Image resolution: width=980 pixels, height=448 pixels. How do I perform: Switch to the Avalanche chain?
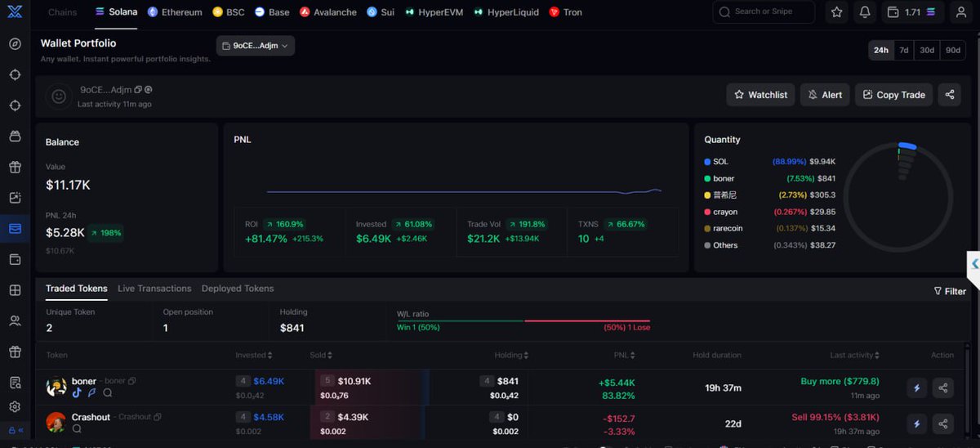[x=328, y=12]
